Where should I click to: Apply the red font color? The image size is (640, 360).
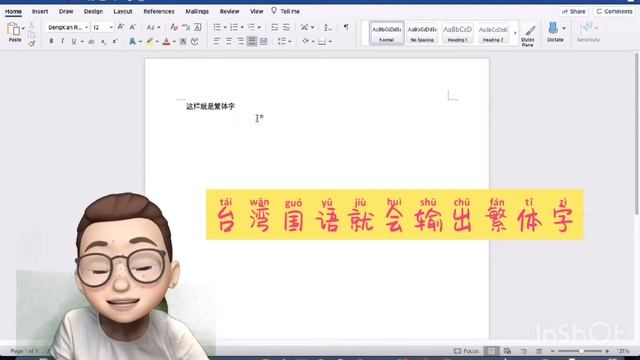(166, 41)
